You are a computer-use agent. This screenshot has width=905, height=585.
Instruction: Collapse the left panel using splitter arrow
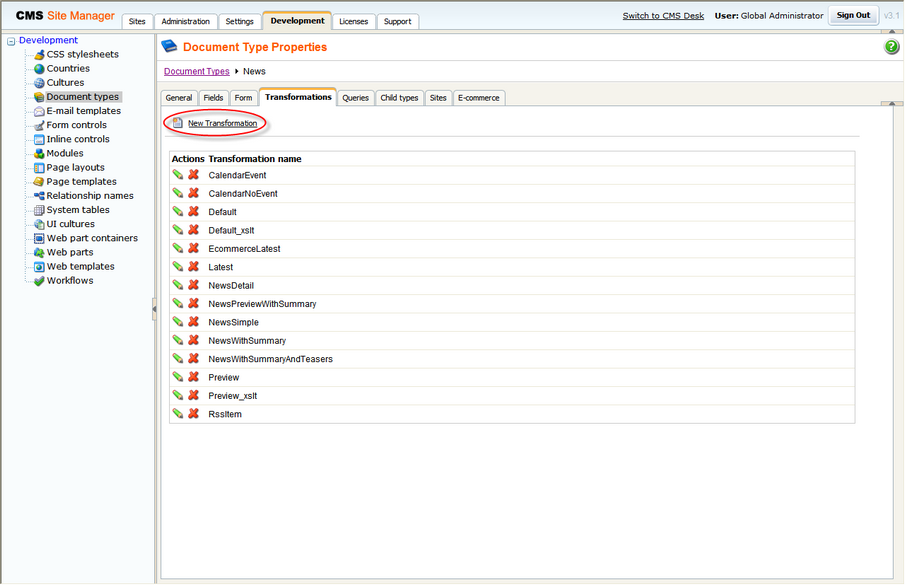(x=154, y=309)
